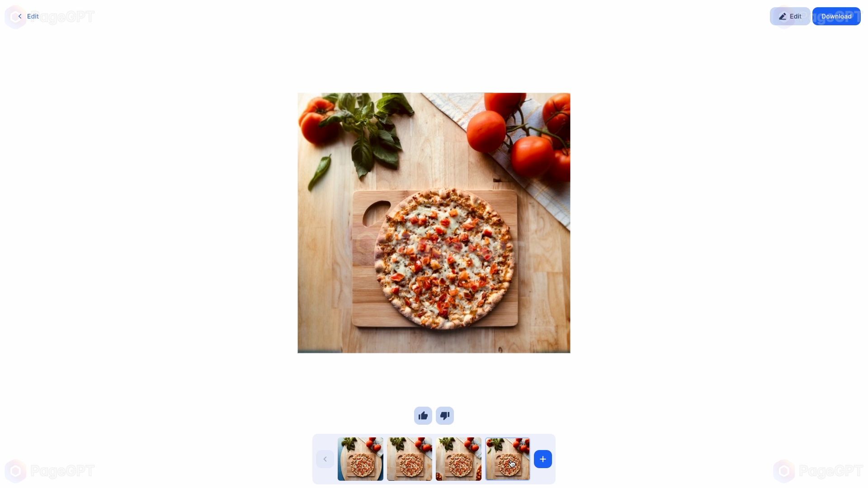Toggle thumbs up feedback rating
Screen dimensions: 868x488
[423, 415]
